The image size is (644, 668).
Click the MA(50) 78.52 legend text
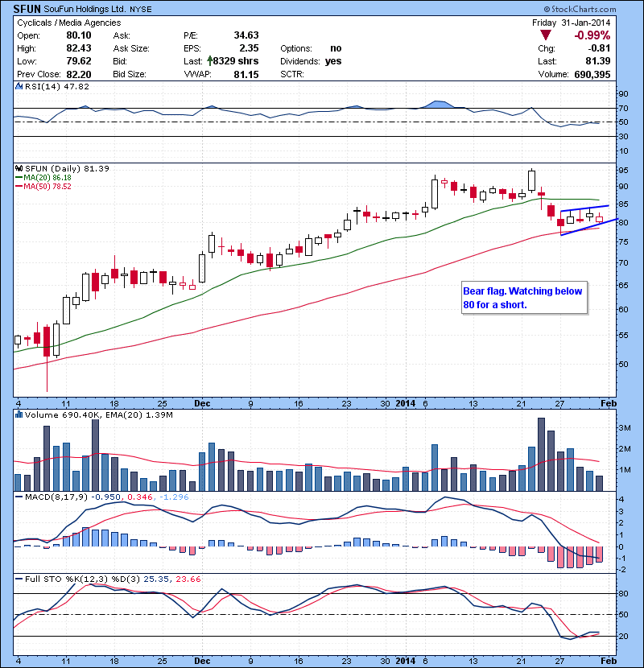[x=47, y=186]
